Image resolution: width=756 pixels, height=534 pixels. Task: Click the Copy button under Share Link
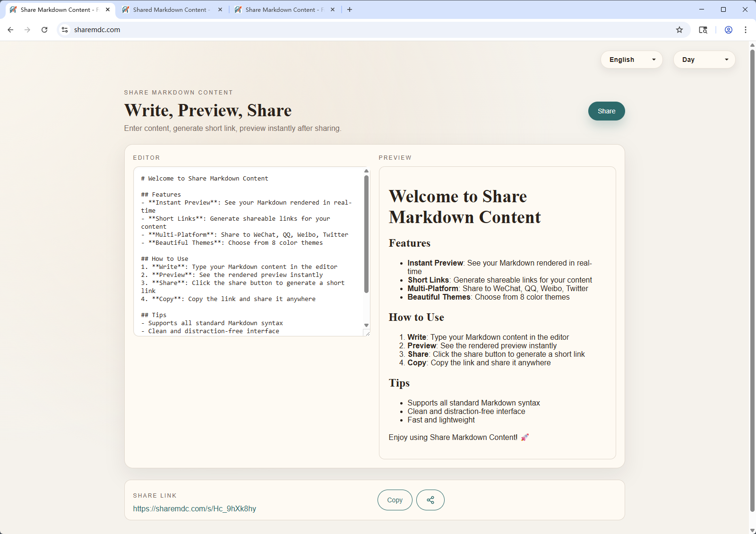(x=395, y=500)
